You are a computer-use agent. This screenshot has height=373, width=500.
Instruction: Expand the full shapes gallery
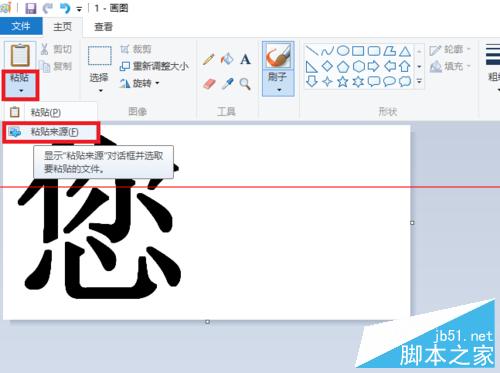(x=419, y=81)
